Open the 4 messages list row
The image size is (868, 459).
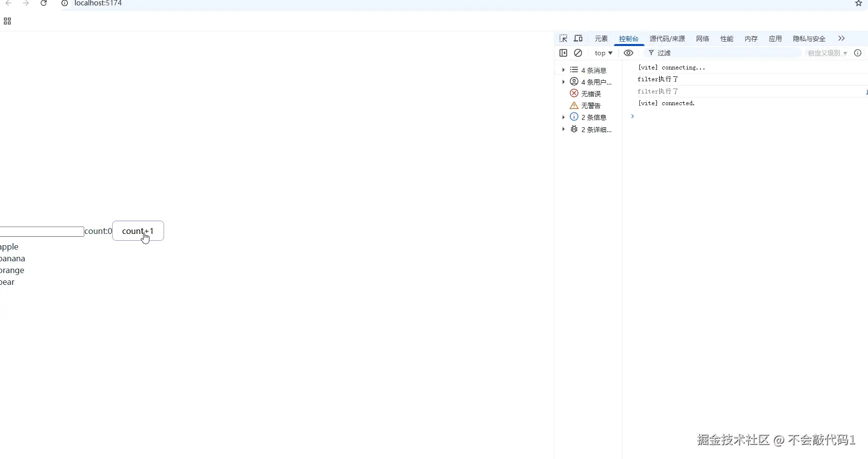(x=588, y=70)
